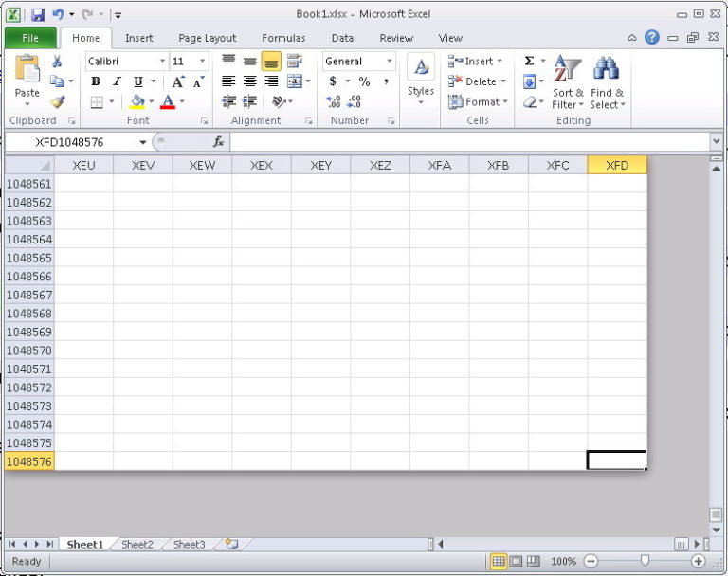Screen dimensions: 728x576
Task: Click the AutoSum sigma icon
Action: [x=529, y=61]
